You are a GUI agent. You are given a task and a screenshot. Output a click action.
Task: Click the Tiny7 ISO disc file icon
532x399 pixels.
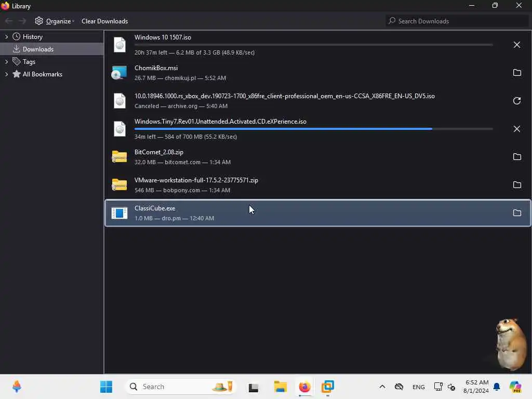pos(119,129)
